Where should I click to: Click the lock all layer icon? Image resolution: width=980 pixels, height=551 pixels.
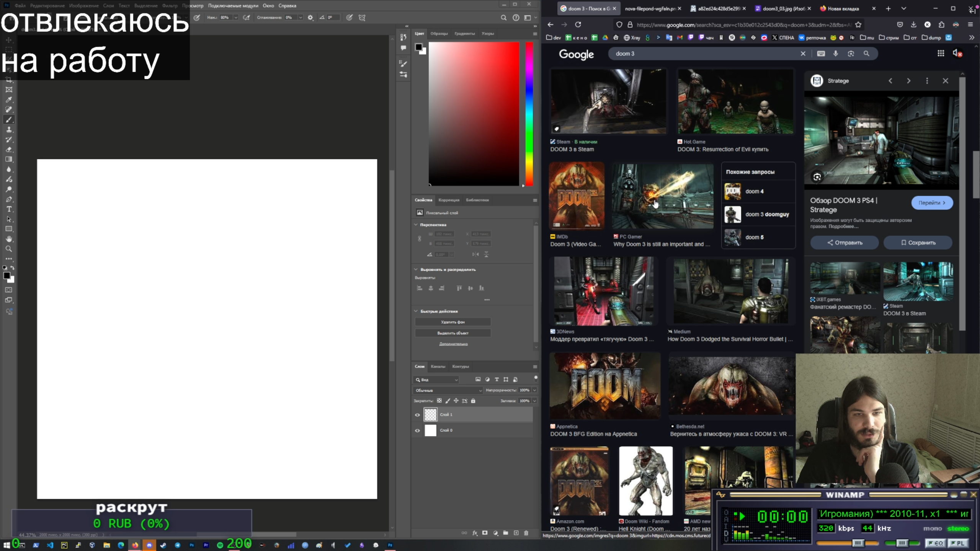point(473,401)
